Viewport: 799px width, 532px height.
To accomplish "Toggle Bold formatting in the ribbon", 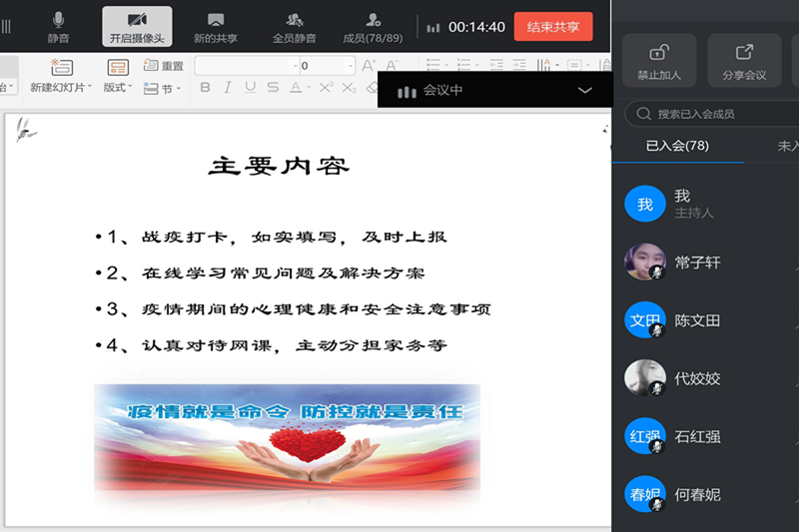I will pos(205,88).
